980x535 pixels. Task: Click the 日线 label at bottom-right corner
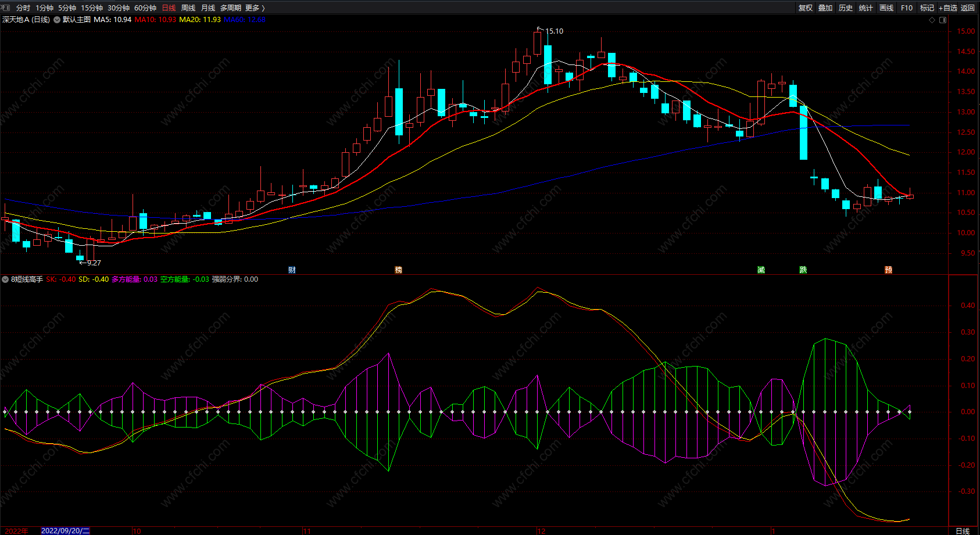[963, 531]
